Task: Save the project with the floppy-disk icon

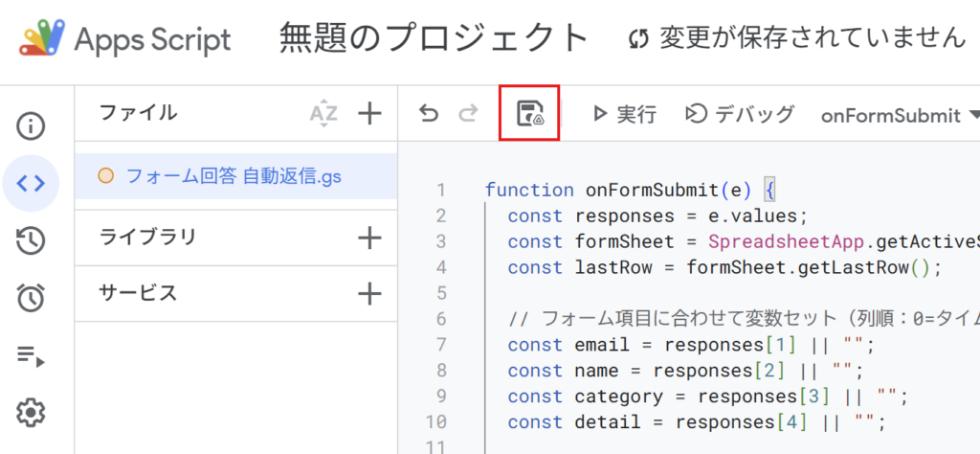Action: tap(530, 114)
